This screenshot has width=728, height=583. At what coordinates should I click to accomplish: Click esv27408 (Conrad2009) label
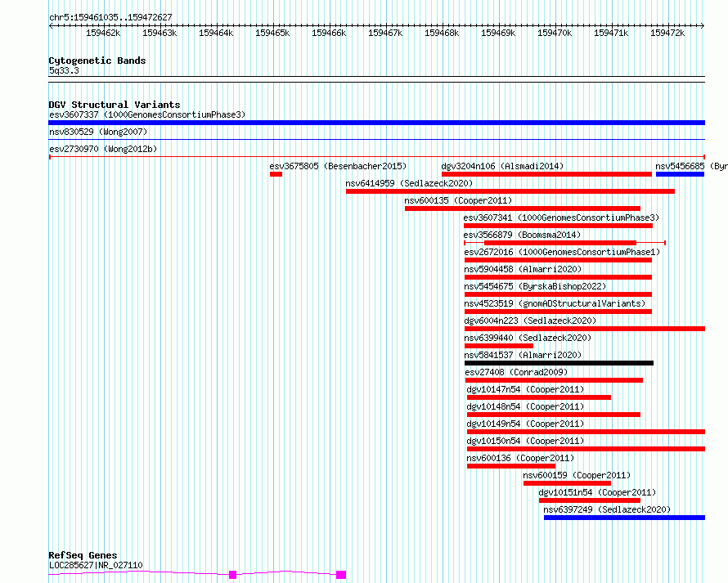point(516,372)
